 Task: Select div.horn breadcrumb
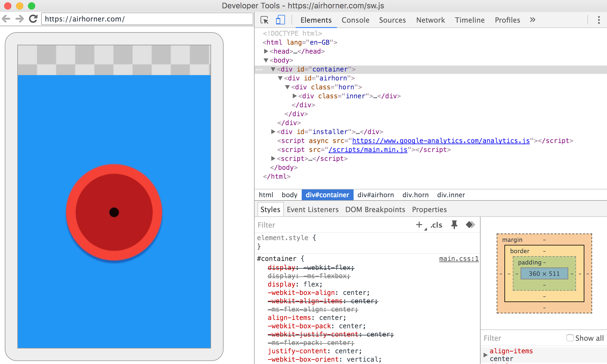pyautogui.click(x=415, y=195)
